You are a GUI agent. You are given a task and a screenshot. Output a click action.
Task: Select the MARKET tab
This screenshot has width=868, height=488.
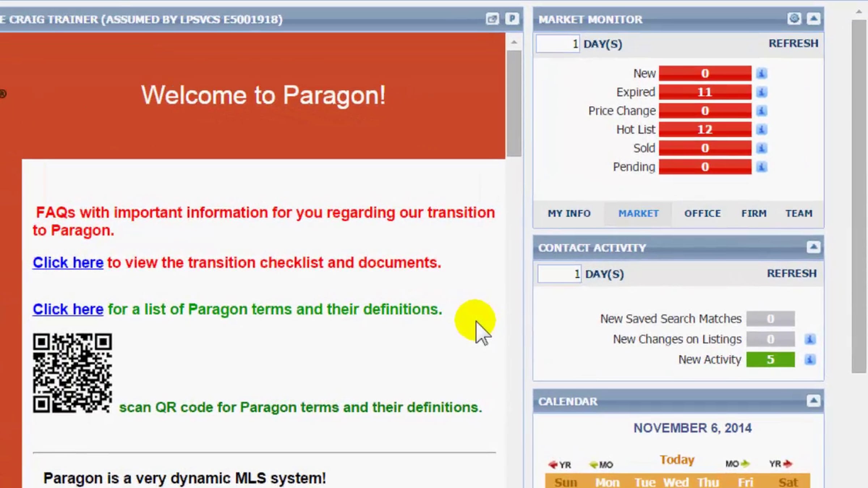click(638, 214)
